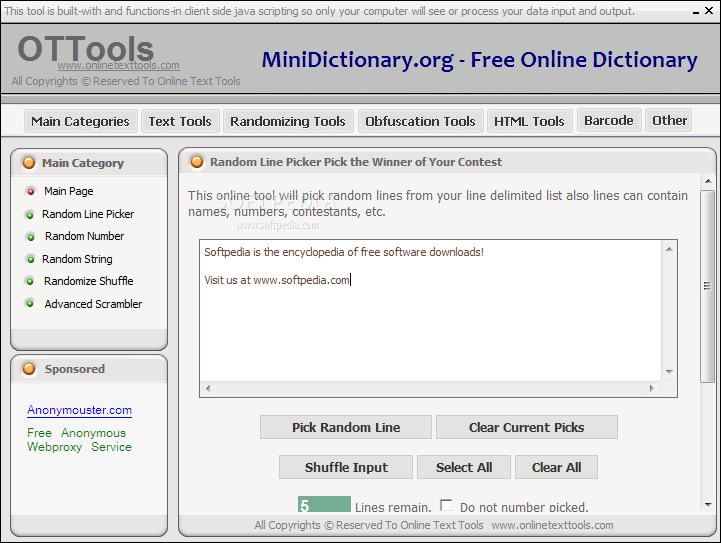This screenshot has width=721, height=543.
Task: Open Random Line Picker from sidebar
Action: coord(88,214)
